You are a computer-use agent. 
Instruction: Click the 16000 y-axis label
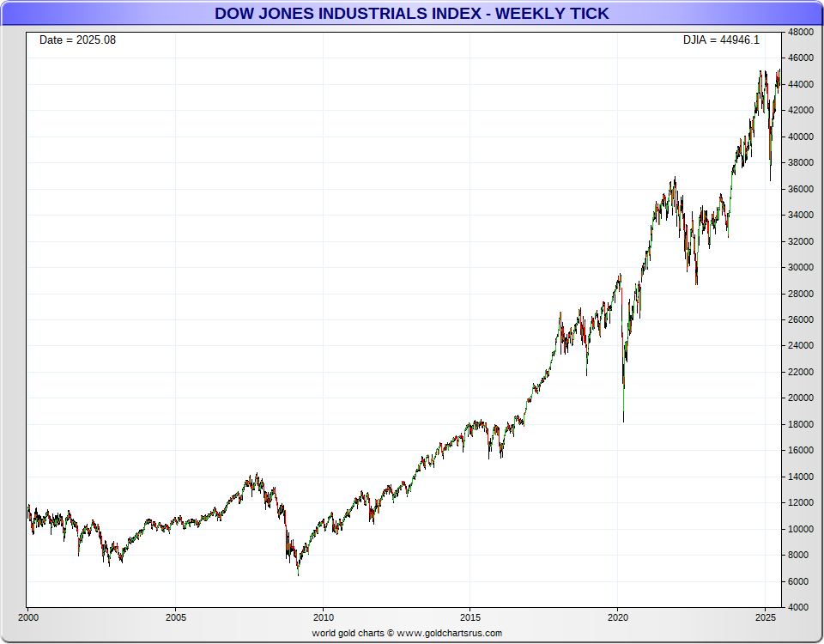click(801, 450)
